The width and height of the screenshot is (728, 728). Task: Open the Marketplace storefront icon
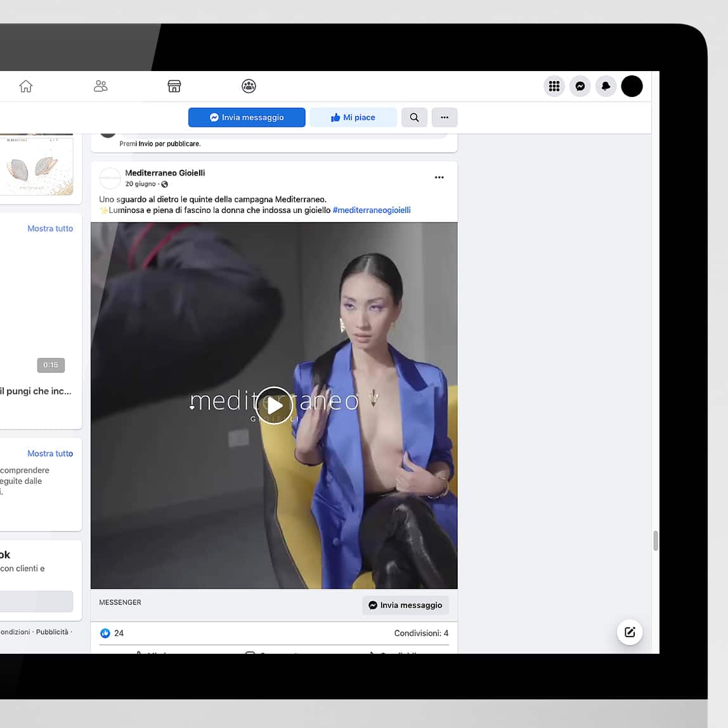[x=174, y=86]
